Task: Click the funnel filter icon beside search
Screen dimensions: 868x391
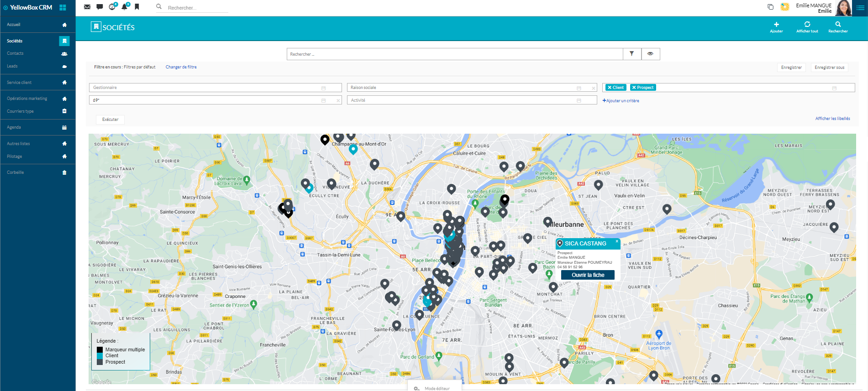Action: click(x=632, y=54)
